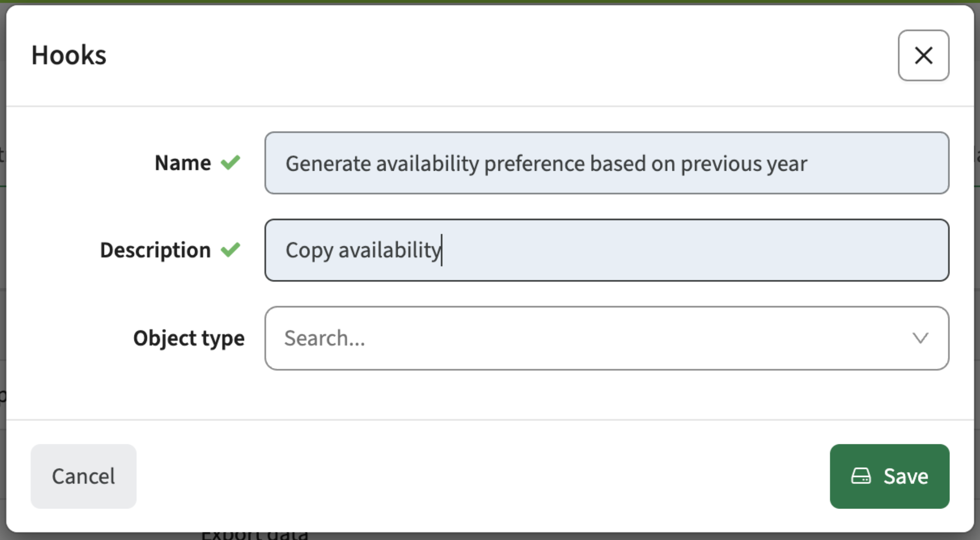Click the word 'Copy' in Description field
Viewport: 980px width, 540px height.
309,251
